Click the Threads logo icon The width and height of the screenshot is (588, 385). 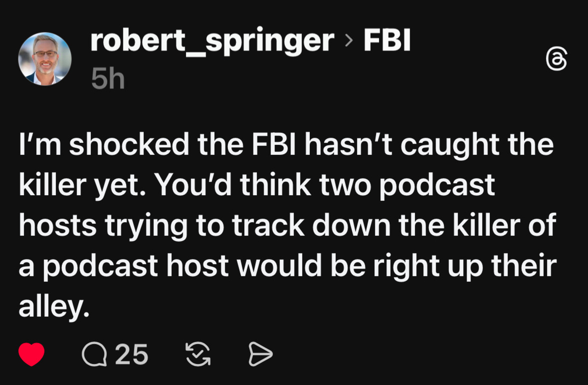click(556, 59)
